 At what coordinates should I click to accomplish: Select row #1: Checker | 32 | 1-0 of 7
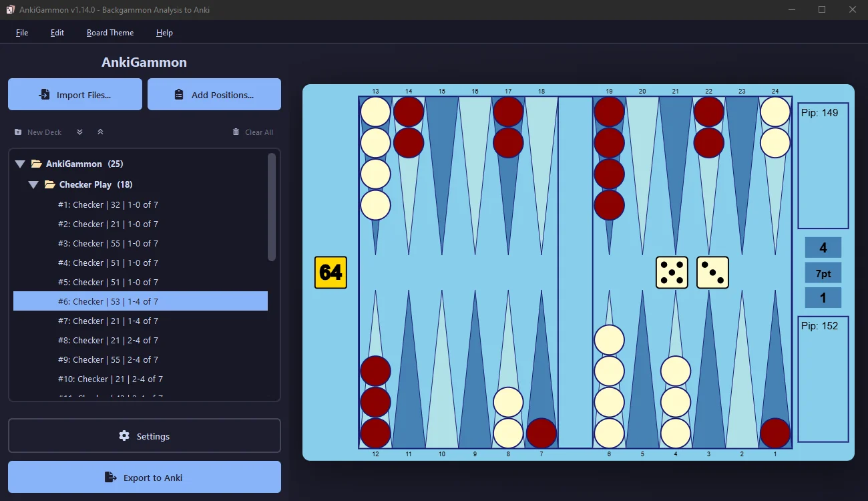coord(140,204)
